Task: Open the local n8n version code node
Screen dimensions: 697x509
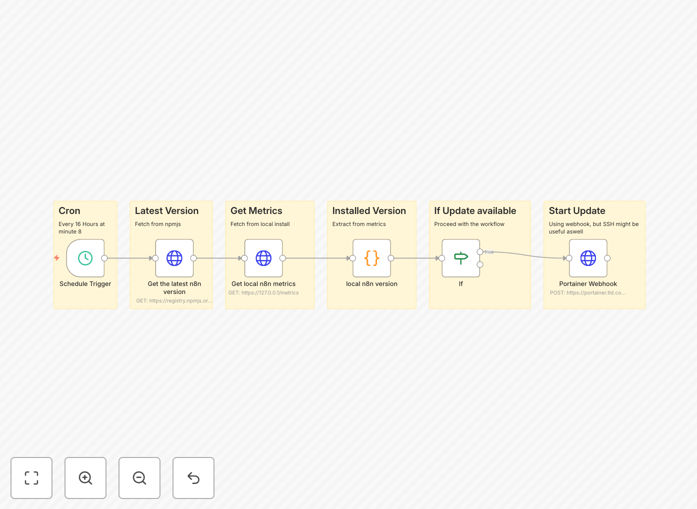Action: coord(372,258)
